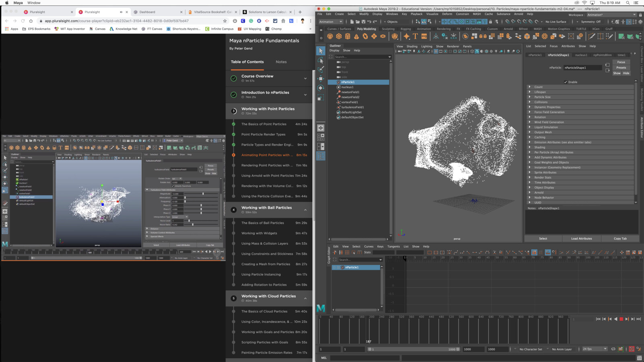Click the Load Attributes button
This screenshot has width=644, height=362.
[x=581, y=238]
